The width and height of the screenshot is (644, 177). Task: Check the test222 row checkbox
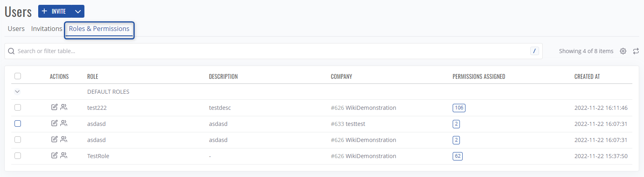pos(18,107)
